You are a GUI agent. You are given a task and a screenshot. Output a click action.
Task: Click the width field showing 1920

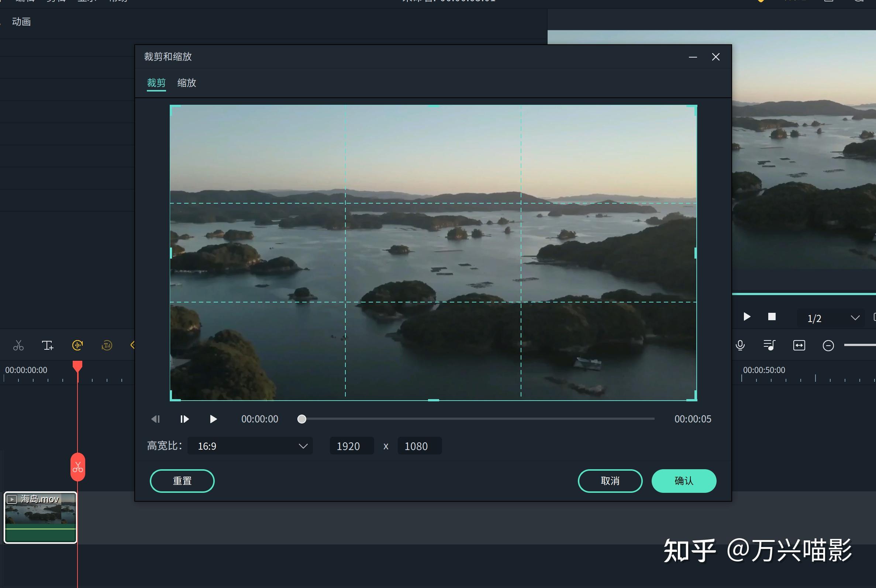pos(351,446)
